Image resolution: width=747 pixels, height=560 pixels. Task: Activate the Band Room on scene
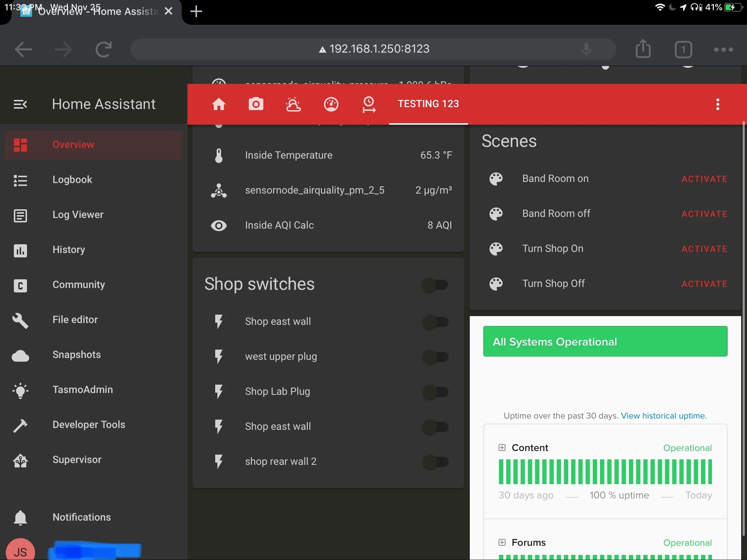click(704, 178)
